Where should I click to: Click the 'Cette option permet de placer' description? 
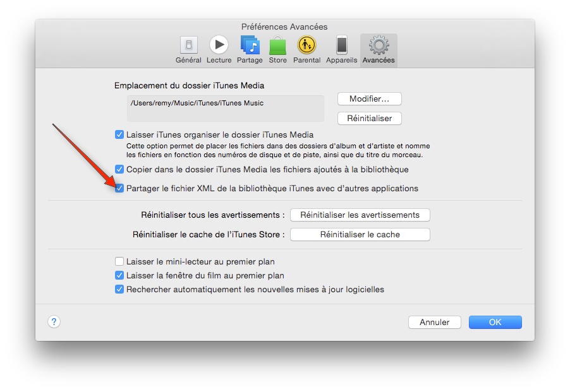click(x=278, y=150)
